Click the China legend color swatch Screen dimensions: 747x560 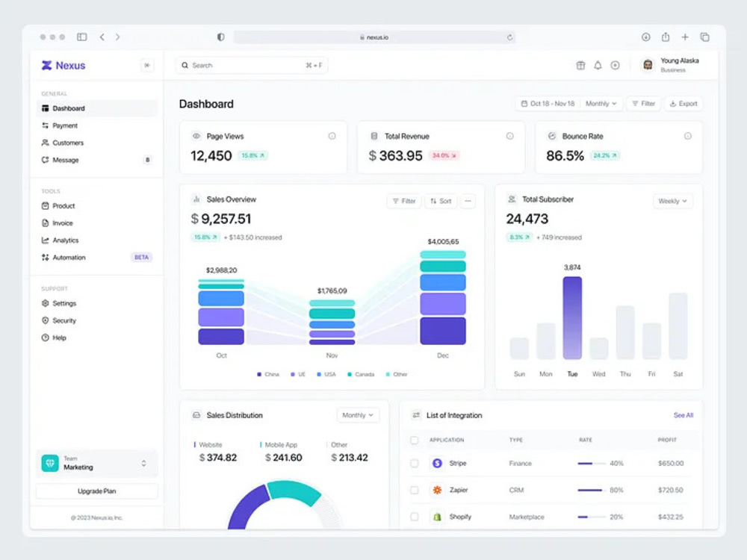pos(259,374)
